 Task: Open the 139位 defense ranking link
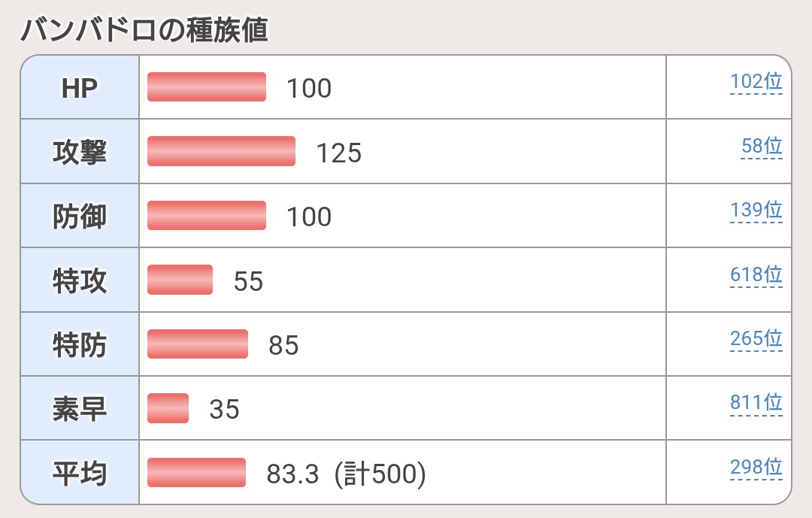pos(756,211)
